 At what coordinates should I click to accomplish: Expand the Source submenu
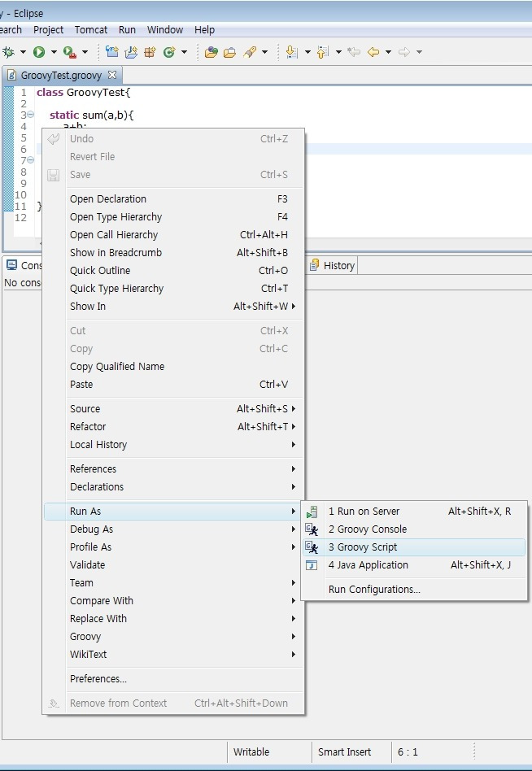pos(173,408)
